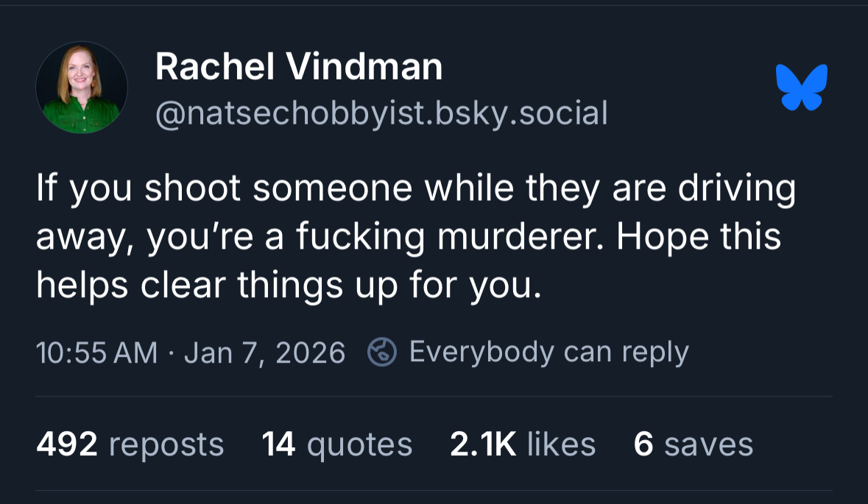Screen dimensions: 868x504
Task: Open Rachel Vindman's profile avatar
Action: pos(82,88)
